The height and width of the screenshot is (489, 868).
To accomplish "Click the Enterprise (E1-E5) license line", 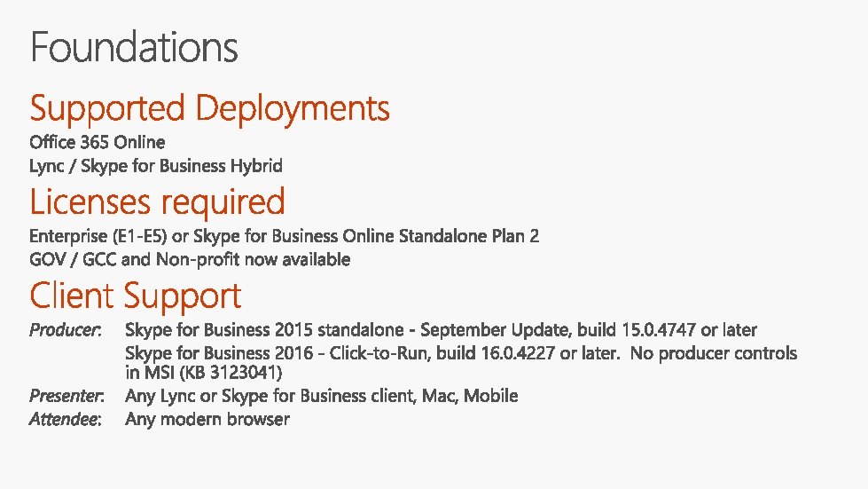I will 284,236.
